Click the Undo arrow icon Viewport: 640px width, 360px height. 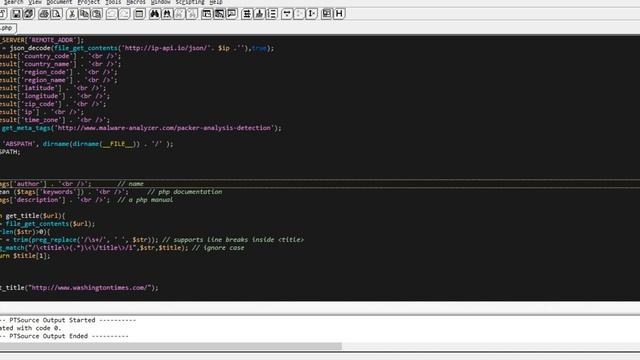[111, 14]
